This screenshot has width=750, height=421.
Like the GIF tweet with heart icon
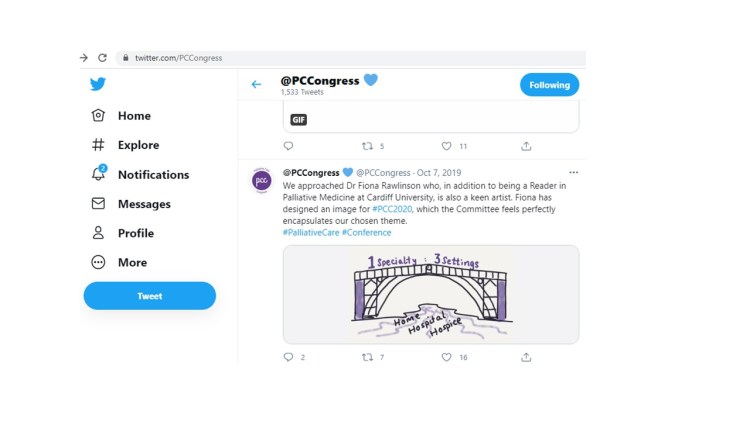click(x=447, y=146)
